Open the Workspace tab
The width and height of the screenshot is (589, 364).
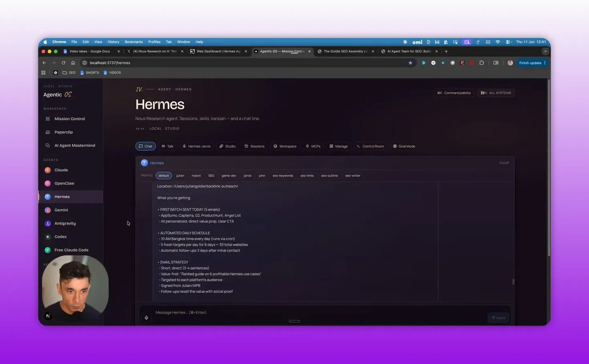285,146
